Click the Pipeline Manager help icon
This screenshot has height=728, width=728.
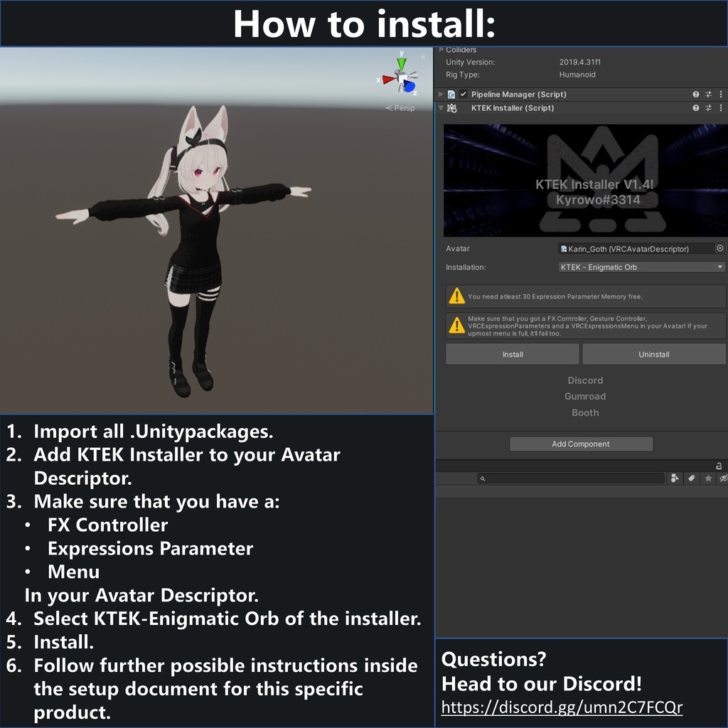click(x=695, y=94)
